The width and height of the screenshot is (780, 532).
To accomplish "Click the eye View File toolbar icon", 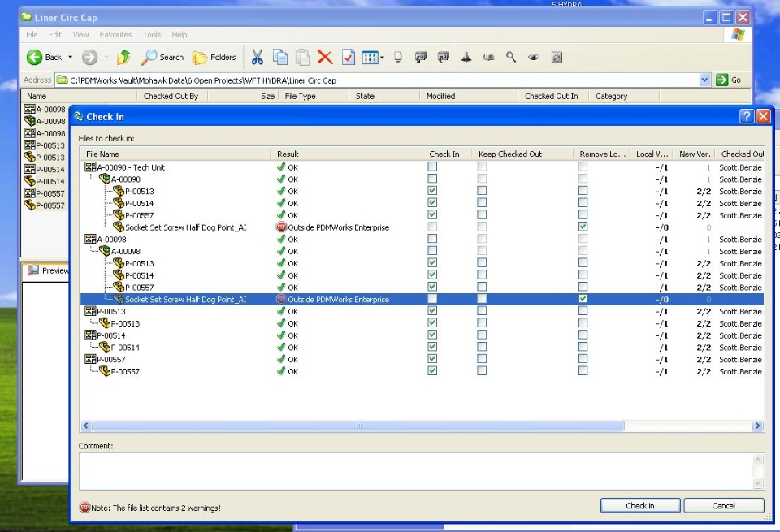I will pyautogui.click(x=534, y=57).
